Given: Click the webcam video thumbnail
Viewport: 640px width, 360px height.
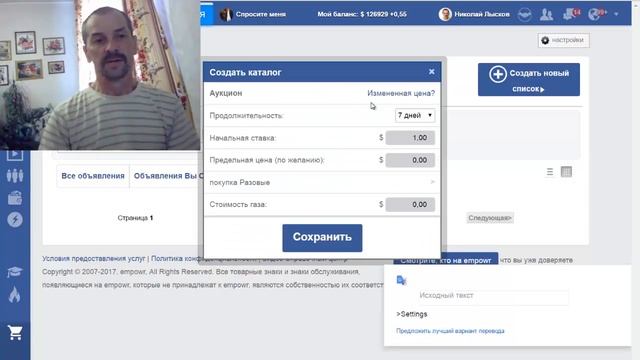Looking at the screenshot, I should (x=100, y=75).
